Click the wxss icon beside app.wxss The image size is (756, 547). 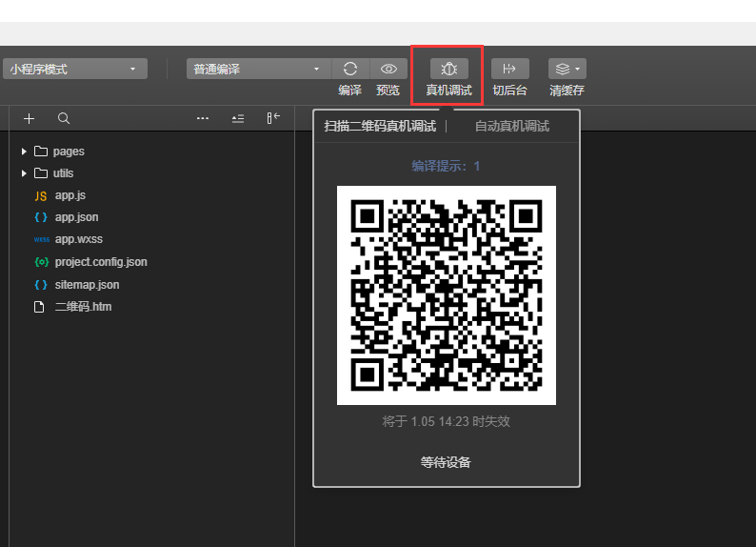pyautogui.click(x=42, y=239)
